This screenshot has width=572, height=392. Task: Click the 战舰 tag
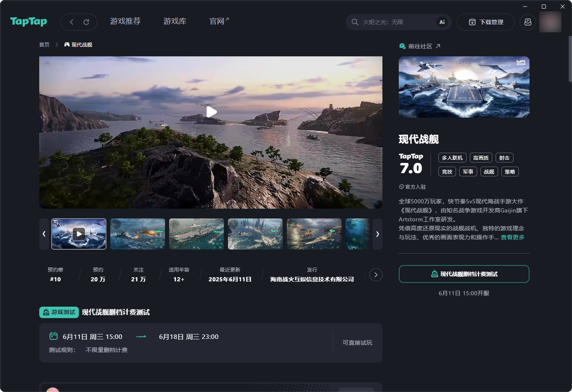[x=489, y=172]
